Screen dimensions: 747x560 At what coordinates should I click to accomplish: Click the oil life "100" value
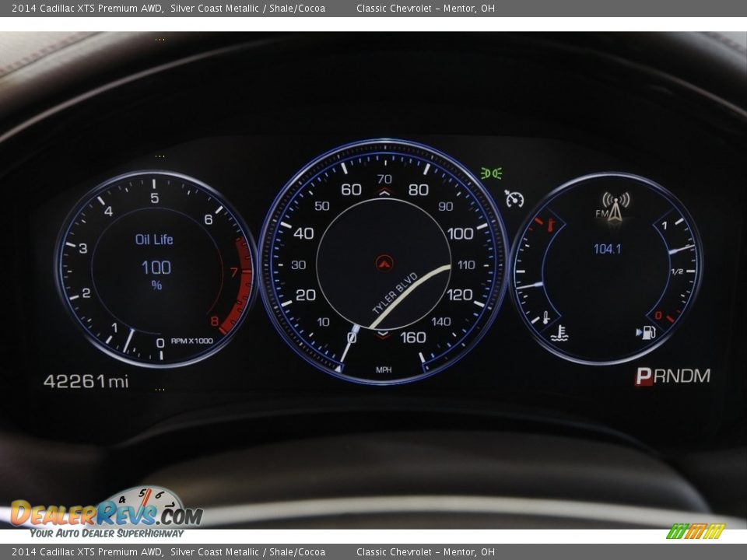click(156, 268)
